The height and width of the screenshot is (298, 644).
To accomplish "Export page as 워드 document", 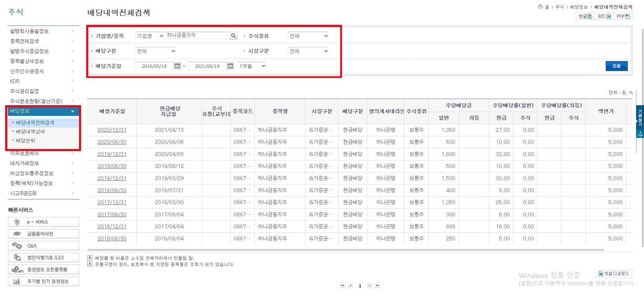I will 604,16.
